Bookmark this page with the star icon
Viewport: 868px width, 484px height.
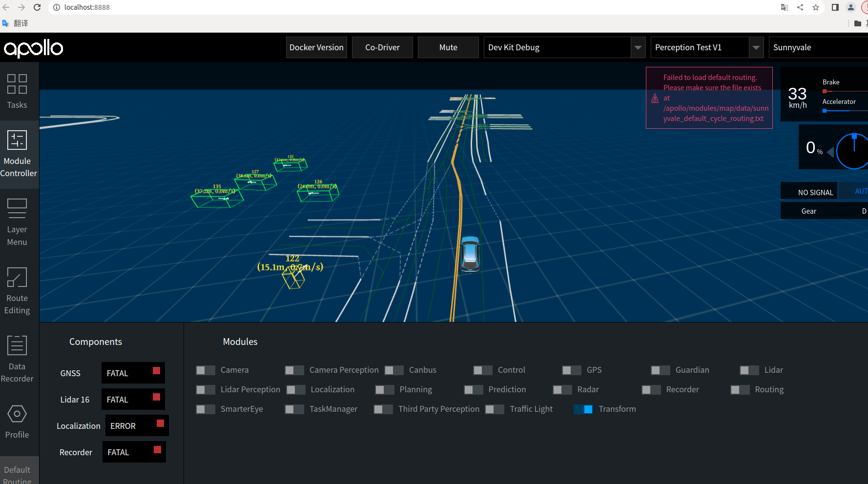click(816, 7)
